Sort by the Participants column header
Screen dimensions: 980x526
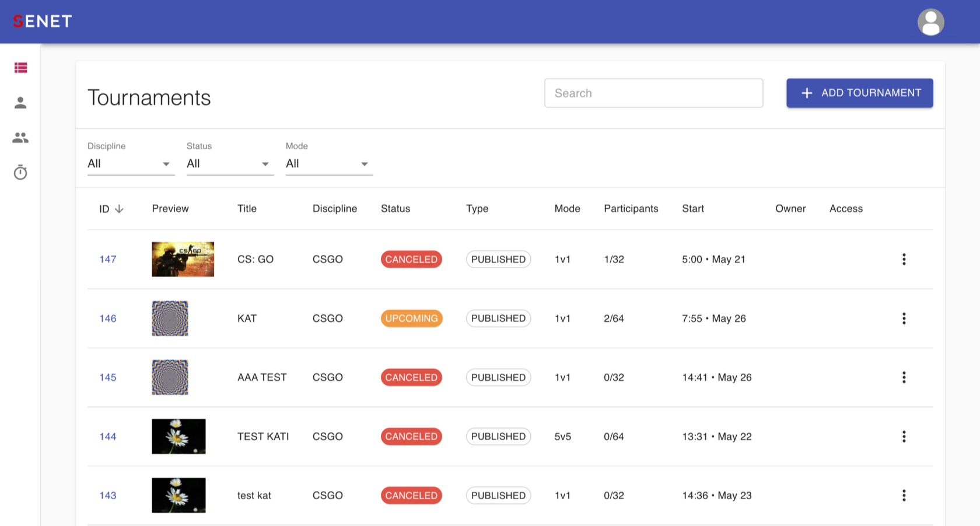(x=631, y=209)
